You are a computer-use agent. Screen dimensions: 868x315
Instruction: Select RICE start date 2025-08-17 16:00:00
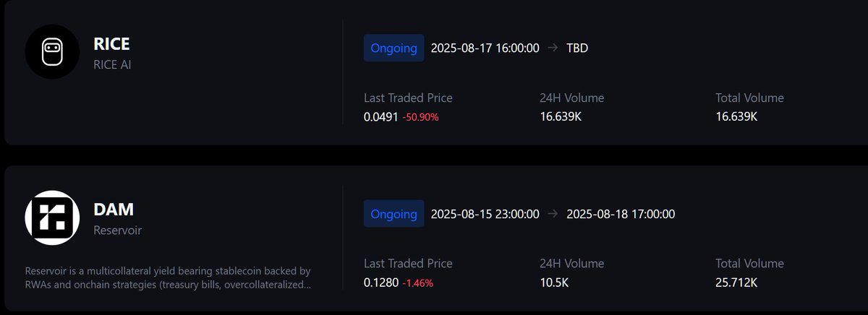[485, 48]
